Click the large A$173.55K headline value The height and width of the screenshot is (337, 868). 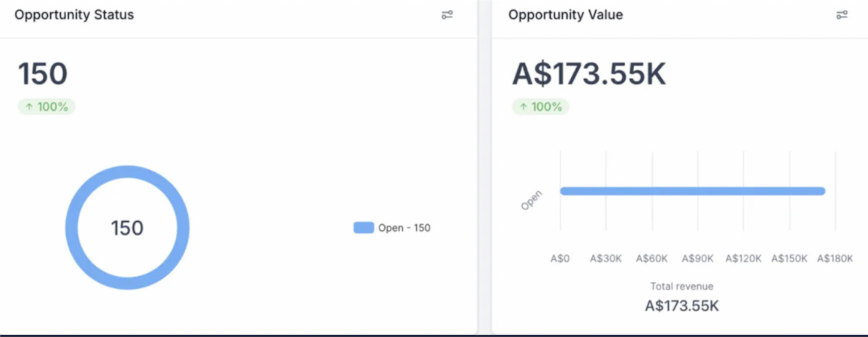pyautogui.click(x=589, y=74)
